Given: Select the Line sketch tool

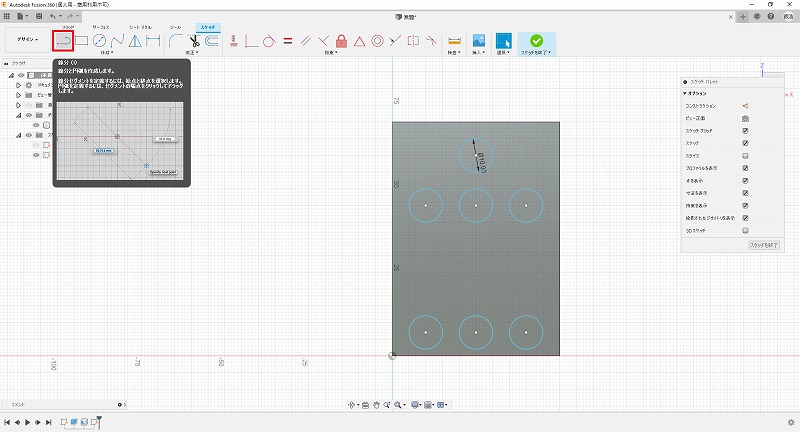Looking at the screenshot, I should pos(64,41).
